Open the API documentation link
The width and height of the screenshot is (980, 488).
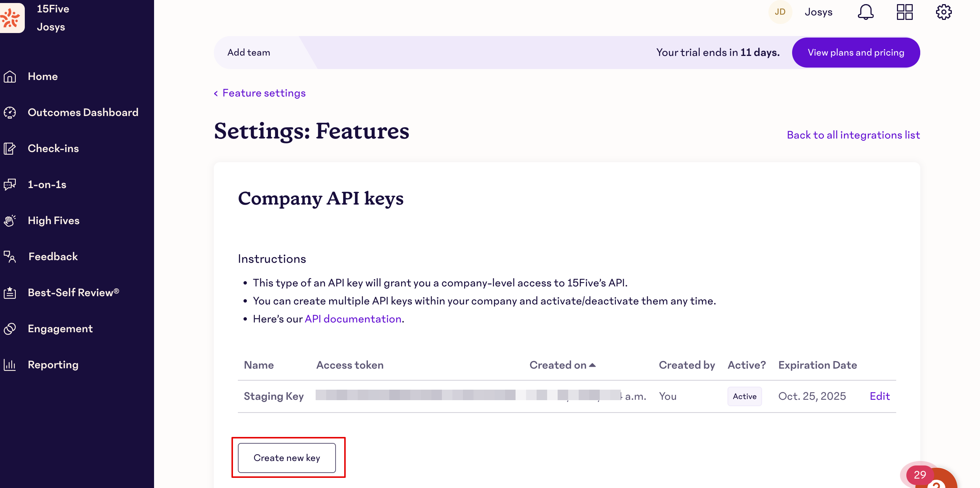(x=353, y=319)
